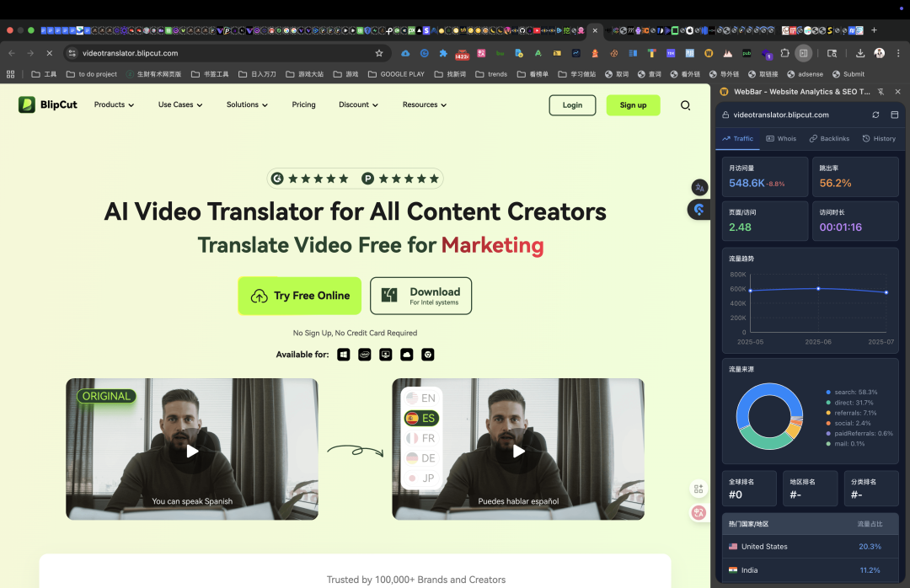910x588 pixels.
Task: Click the Sign up button
Action: 633,105
